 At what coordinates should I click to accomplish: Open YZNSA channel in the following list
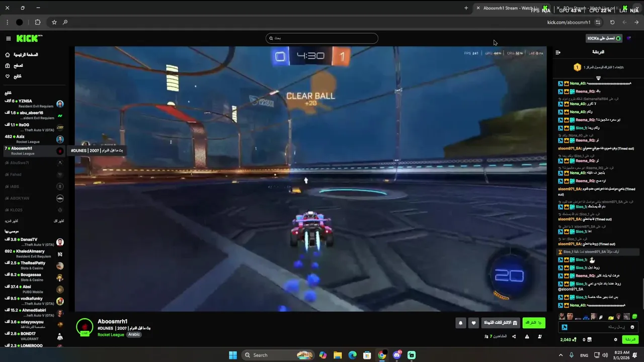tap(34, 104)
